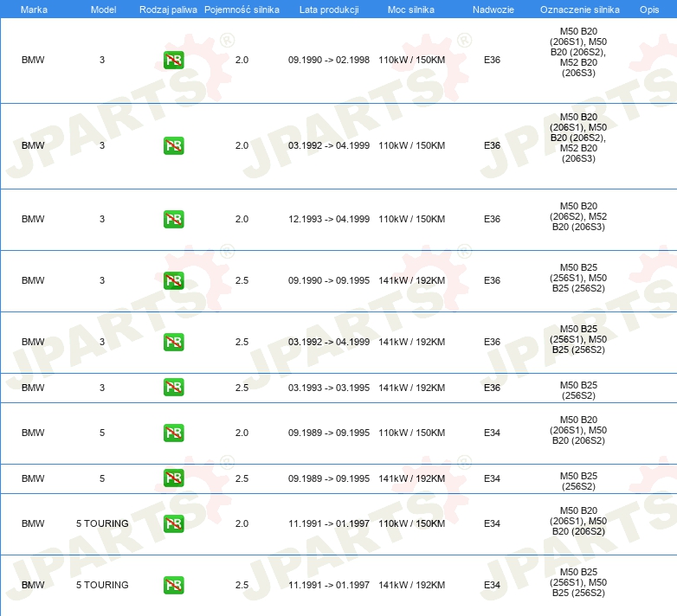Click the Rodzaj paliwa column header

[168, 10]
